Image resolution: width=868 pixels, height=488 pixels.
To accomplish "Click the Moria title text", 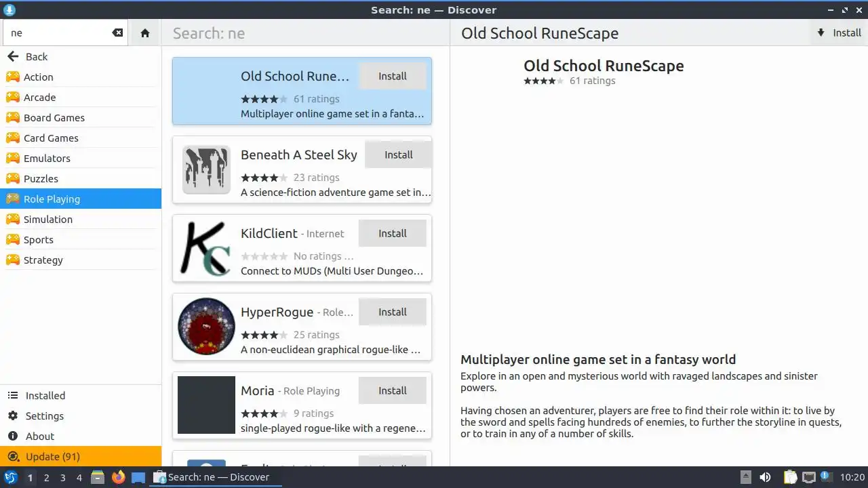I will (258, 390).
